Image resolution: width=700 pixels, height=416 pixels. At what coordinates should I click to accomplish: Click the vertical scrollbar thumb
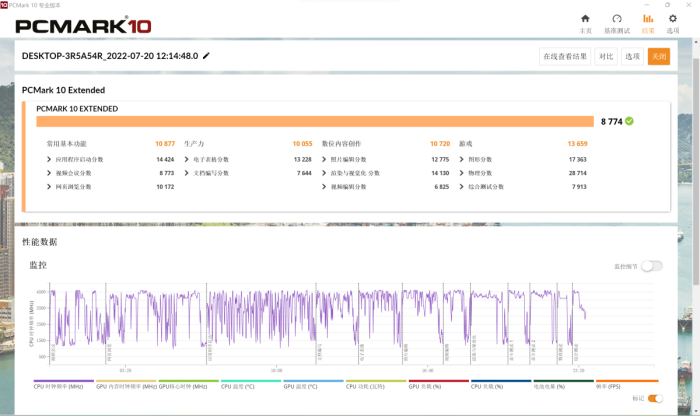tap(696, 171)
